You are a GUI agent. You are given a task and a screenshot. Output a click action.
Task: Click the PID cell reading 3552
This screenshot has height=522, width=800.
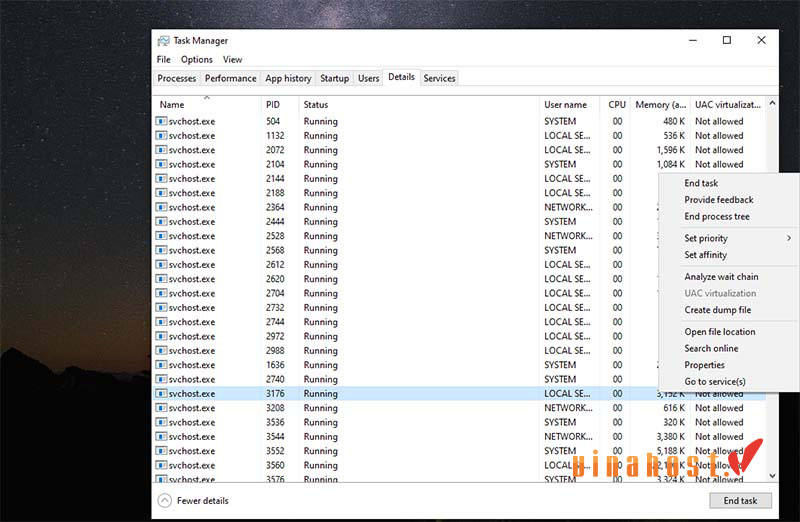coord(275,451)
